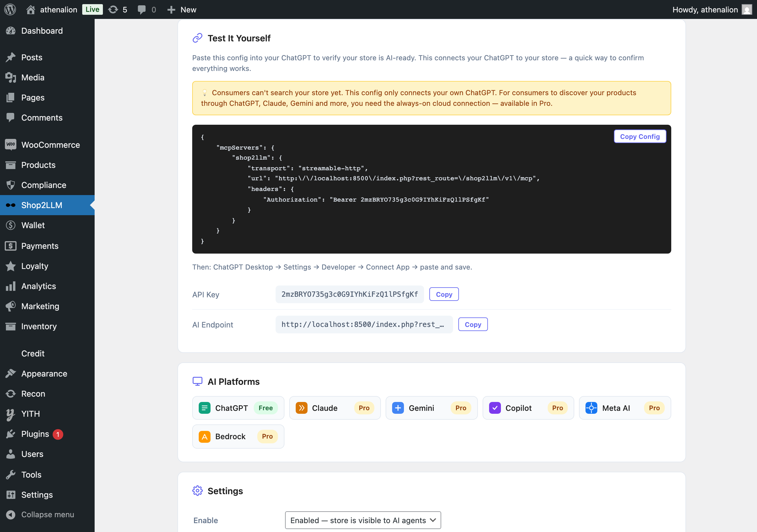Viewport: 757px width, 532px height.
Task: Click the Copy Config button
Action: click(x=640, y=137)
